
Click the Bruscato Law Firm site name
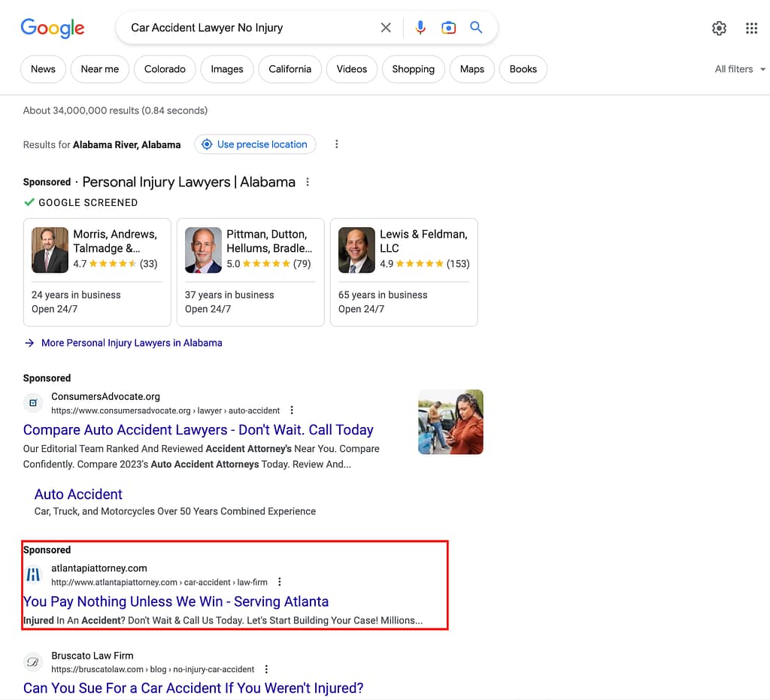pos(92,656)
